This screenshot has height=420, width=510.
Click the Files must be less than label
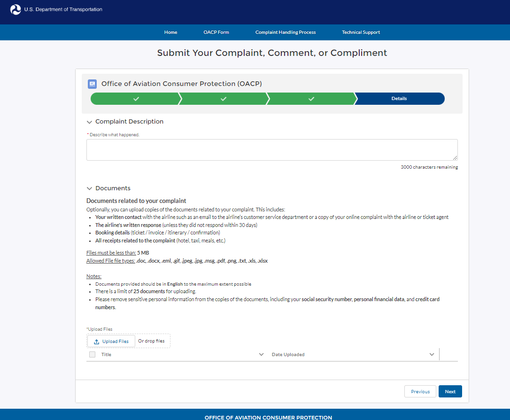coord(111,253)
